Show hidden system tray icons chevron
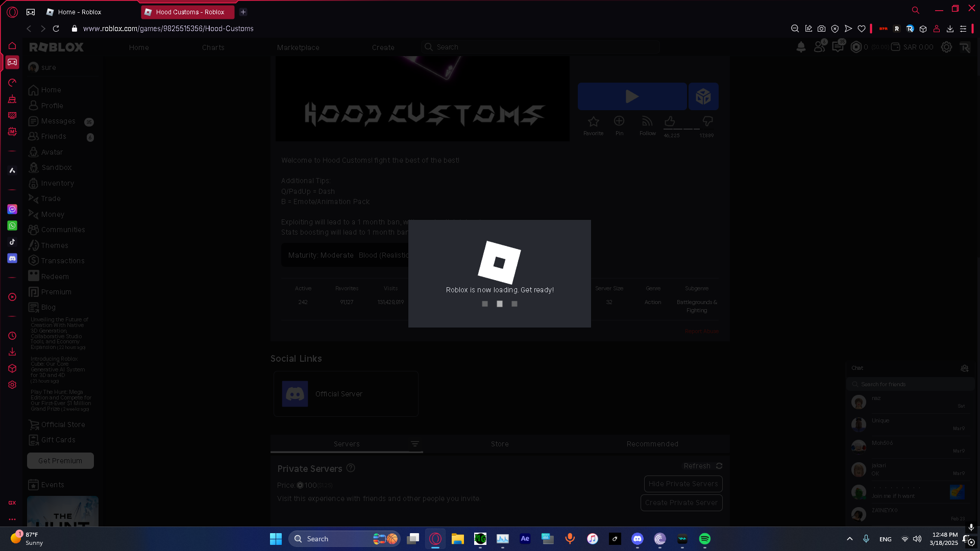This screenshot has height=551, width=980. click(x=849, y=539)
